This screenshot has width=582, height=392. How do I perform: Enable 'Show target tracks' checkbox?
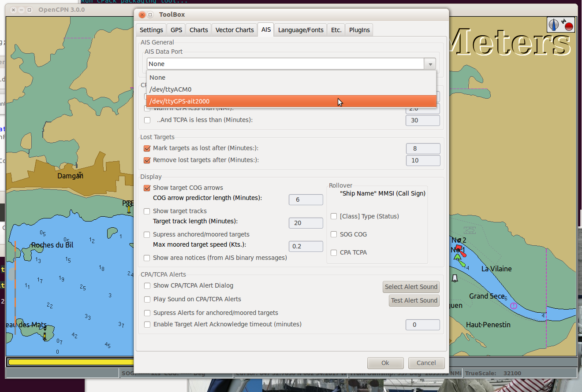coord(147,211)
